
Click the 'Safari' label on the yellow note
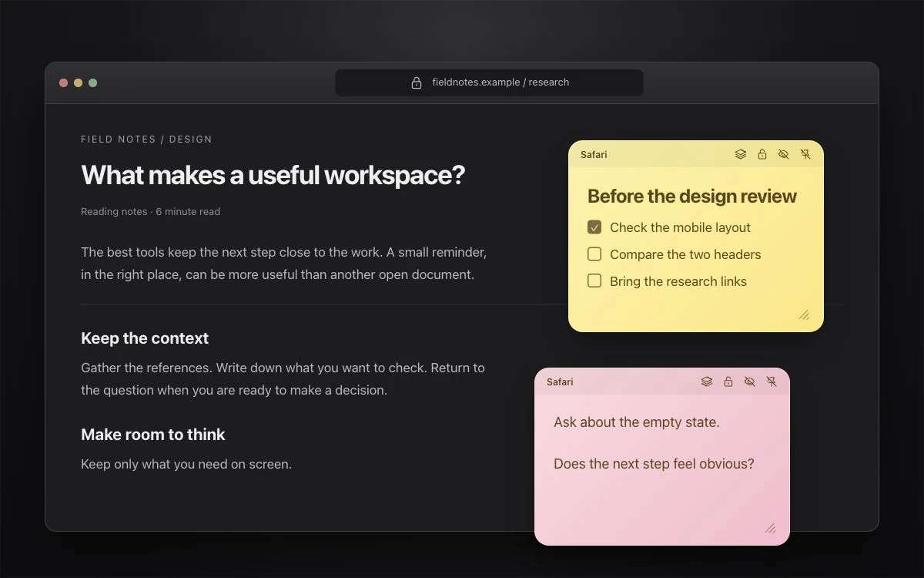594,154
